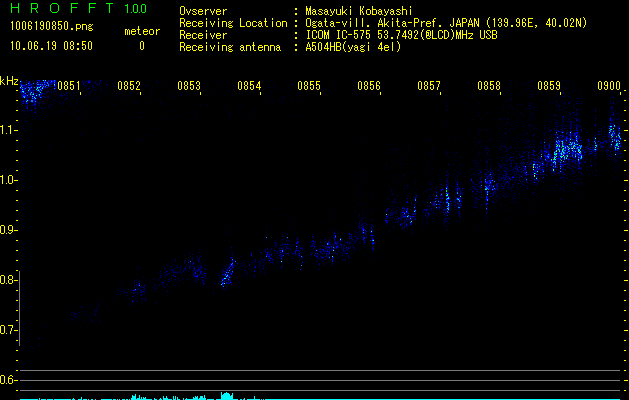This screenshot has height=400, width=629.
Task: Click the meteor label
Action: (x=142, y=31)
